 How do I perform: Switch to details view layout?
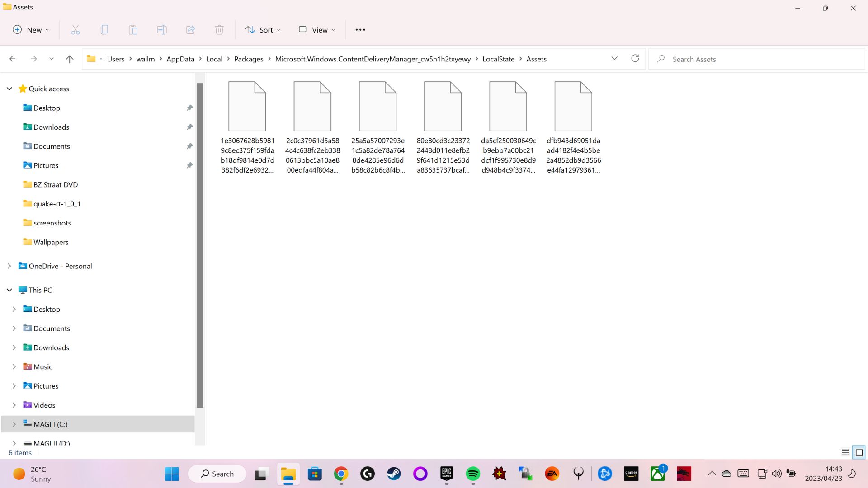[x=844, y=452]
